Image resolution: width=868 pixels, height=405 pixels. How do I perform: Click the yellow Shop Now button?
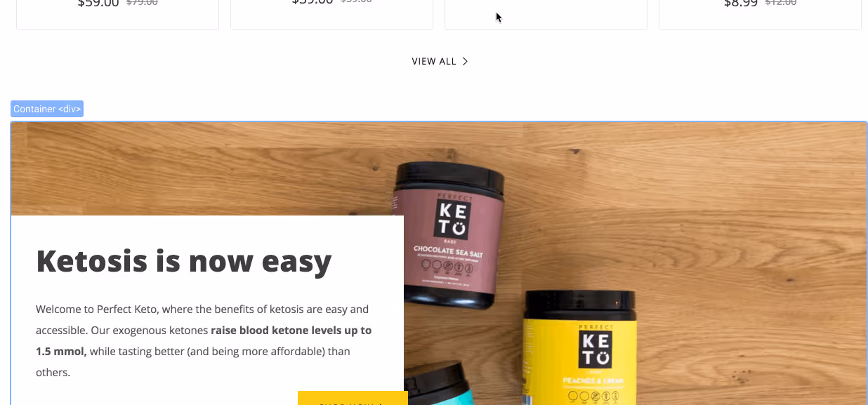(353, 399)
